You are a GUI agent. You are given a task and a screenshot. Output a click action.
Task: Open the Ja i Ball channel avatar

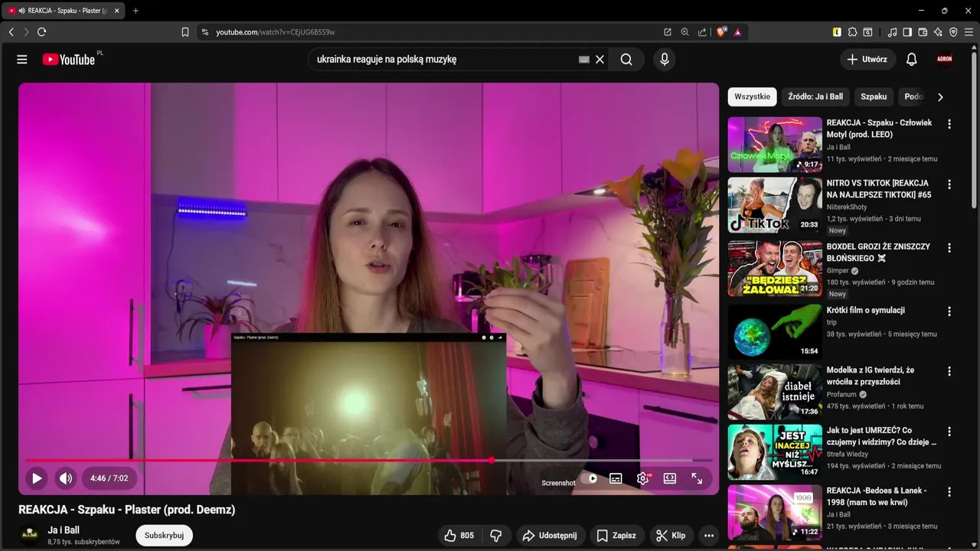[30, 535]
